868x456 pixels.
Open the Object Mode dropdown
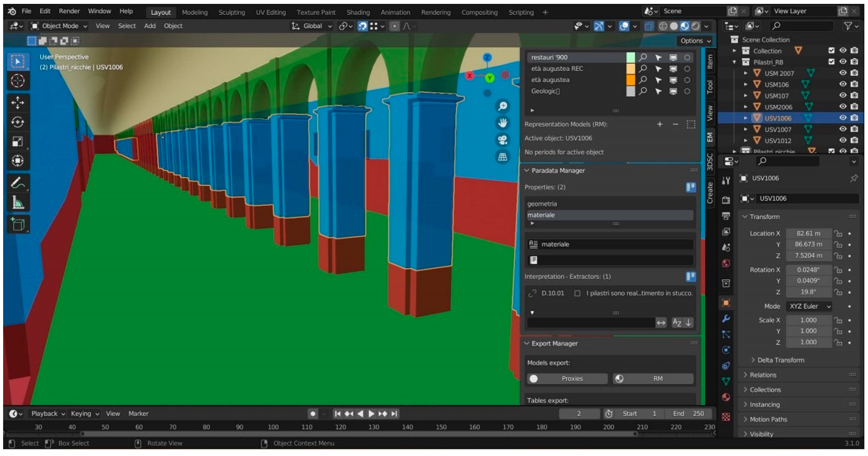pos(59,26)
